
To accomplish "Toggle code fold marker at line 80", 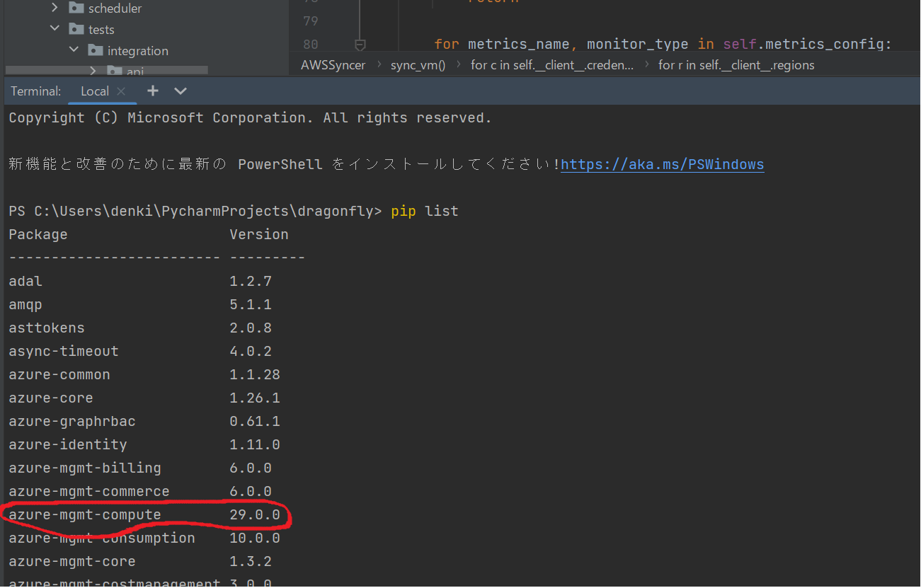I will click(x=360, y=45).
